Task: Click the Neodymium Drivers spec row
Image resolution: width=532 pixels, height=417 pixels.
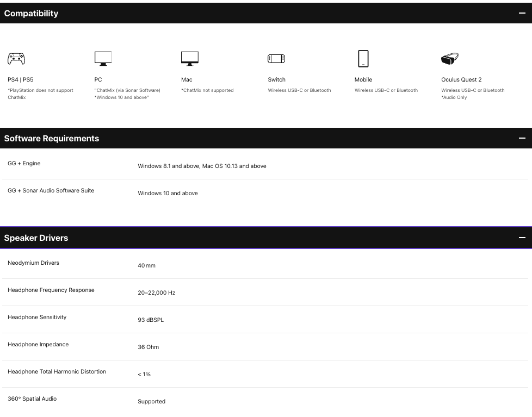Action: [x=33, y=263]
